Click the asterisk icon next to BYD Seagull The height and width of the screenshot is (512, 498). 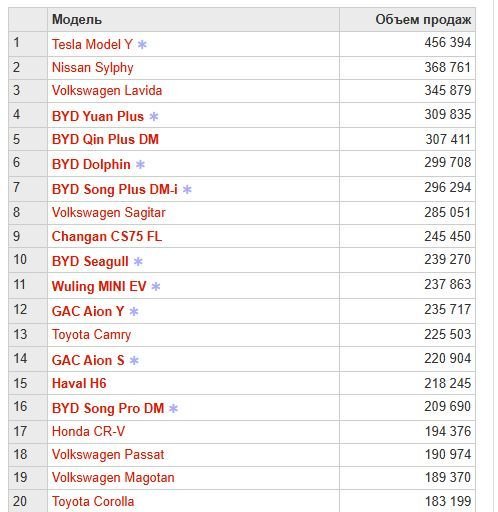click(138, 261)
